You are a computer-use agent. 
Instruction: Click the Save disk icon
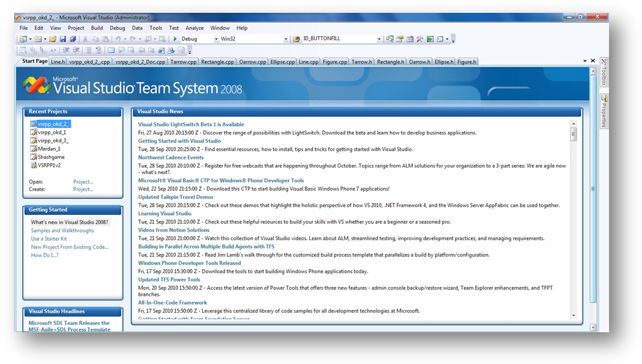62,39
